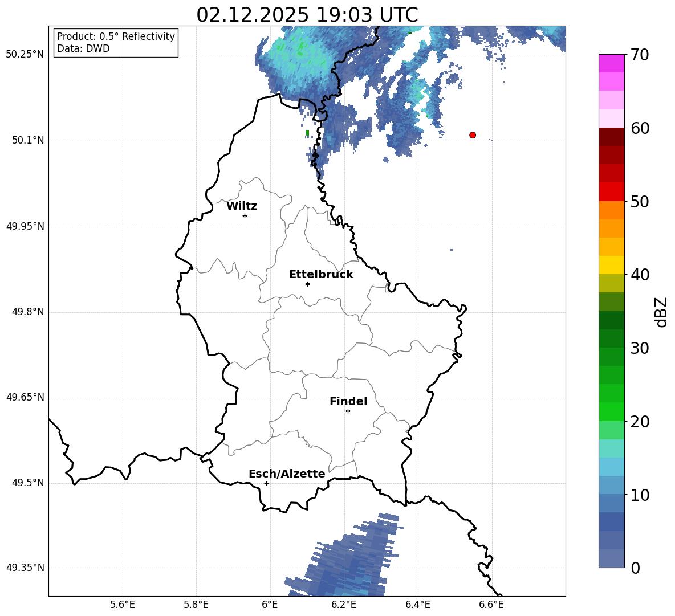
Task: Click the cyan-green echo area near 50.25°N
Action: click(297, 60)
